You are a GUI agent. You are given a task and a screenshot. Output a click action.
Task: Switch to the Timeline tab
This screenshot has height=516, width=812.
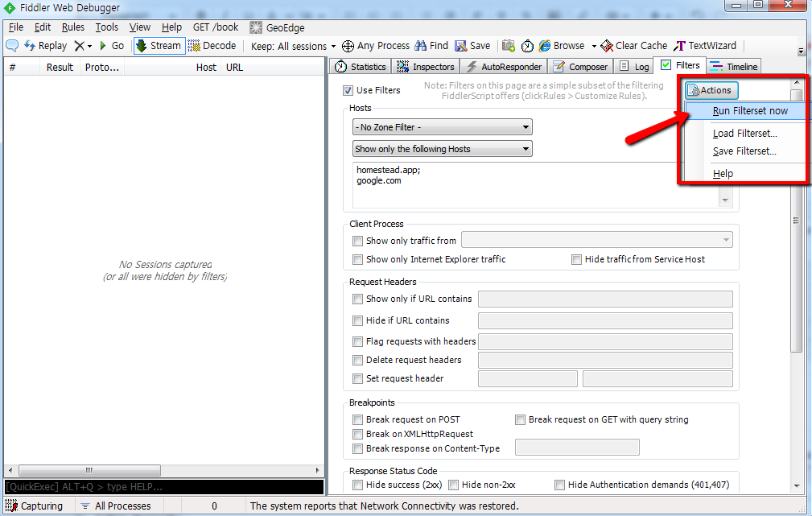click(734, 66)
